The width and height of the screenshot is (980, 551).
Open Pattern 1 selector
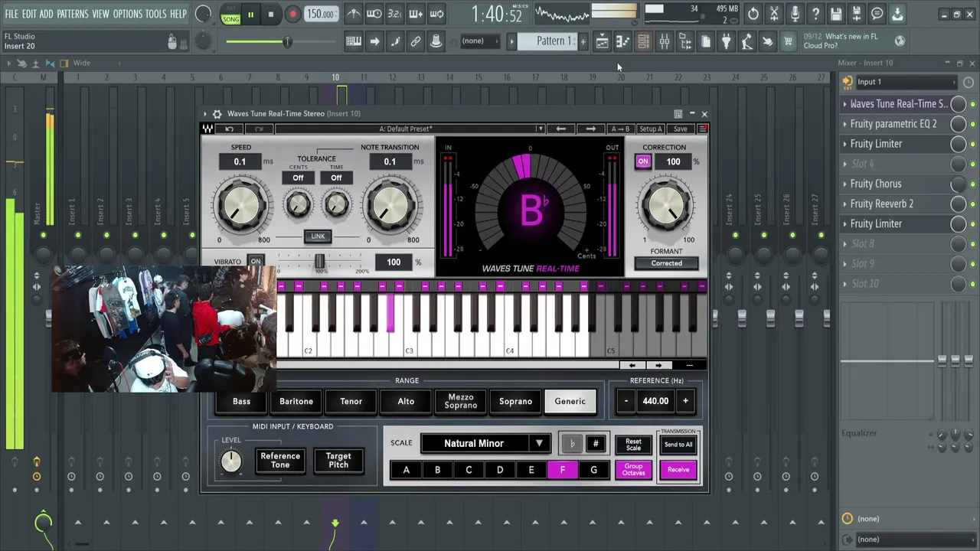pos(547,41)
